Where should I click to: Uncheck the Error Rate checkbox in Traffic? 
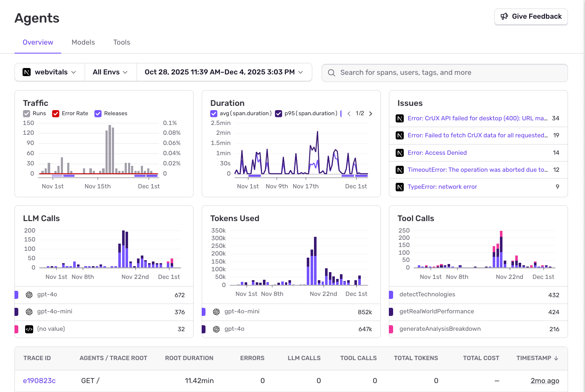tap(55, 114)
